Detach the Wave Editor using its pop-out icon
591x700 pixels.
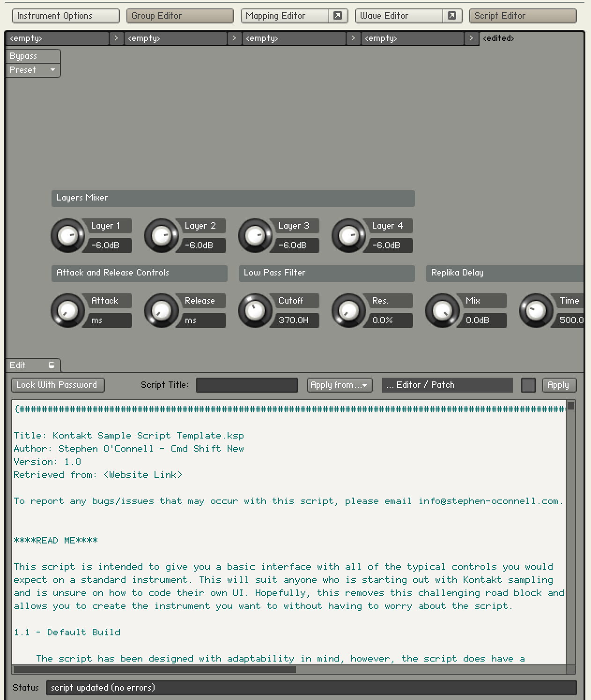click(451, 15)
